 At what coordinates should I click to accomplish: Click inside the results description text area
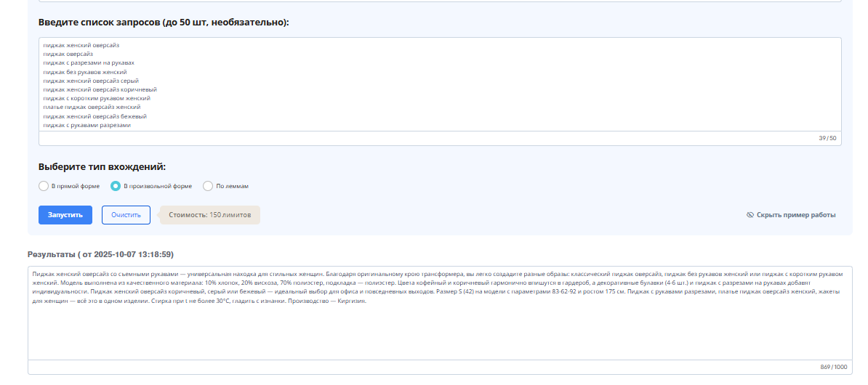tap(436, 327)
